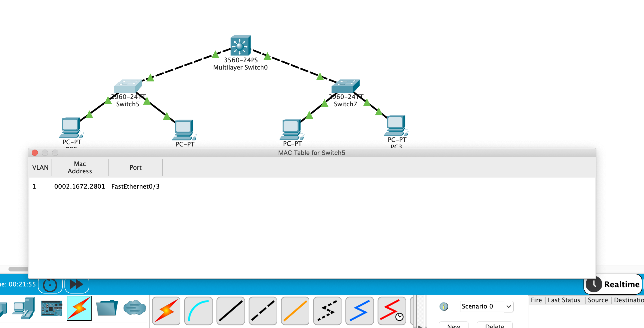Open the Miscellaneous folder category
Screen dimensions: 644x328
coord(107,308)
